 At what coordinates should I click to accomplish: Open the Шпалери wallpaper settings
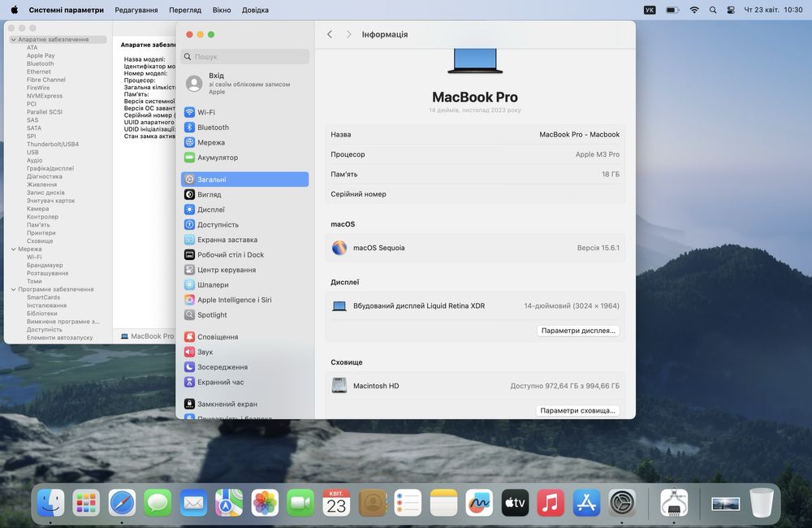tap(245, 284)
